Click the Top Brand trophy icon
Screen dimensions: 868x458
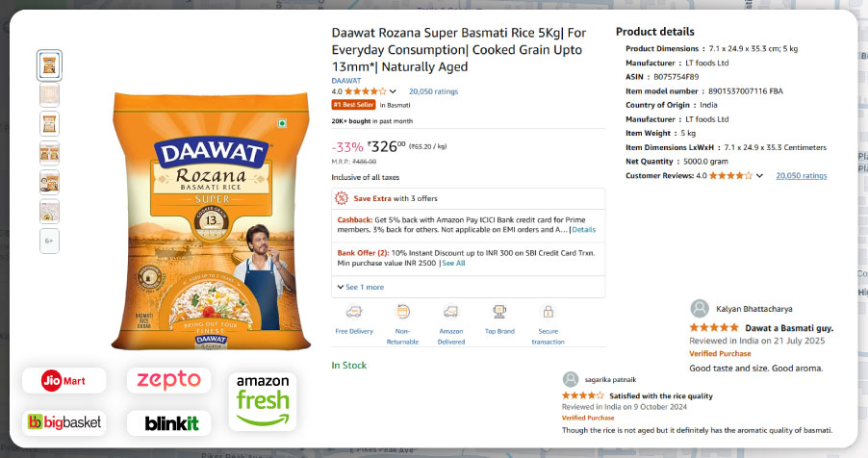tap(499, 312)
